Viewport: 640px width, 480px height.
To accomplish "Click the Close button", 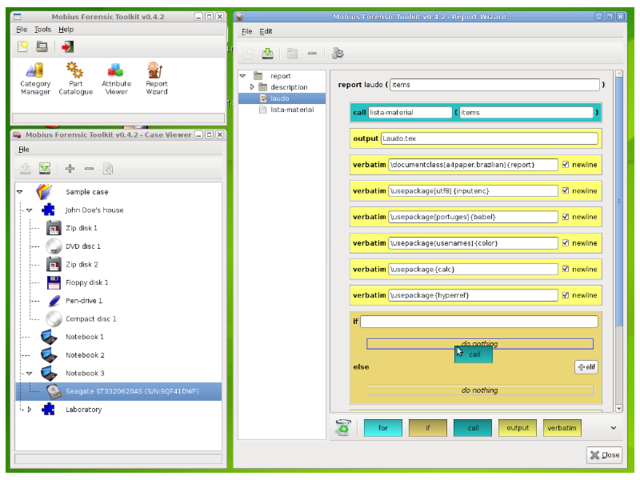I will tap(604, 455).
